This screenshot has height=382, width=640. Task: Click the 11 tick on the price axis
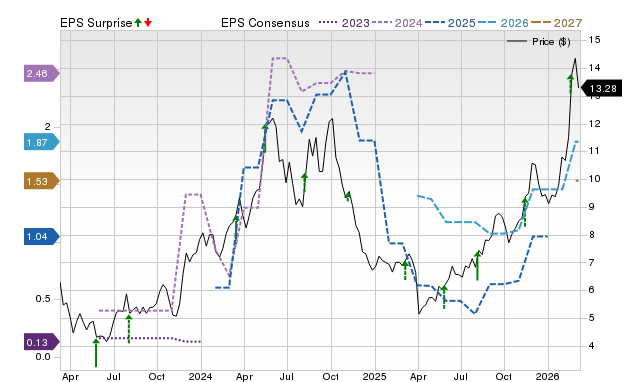coord(594,151)
